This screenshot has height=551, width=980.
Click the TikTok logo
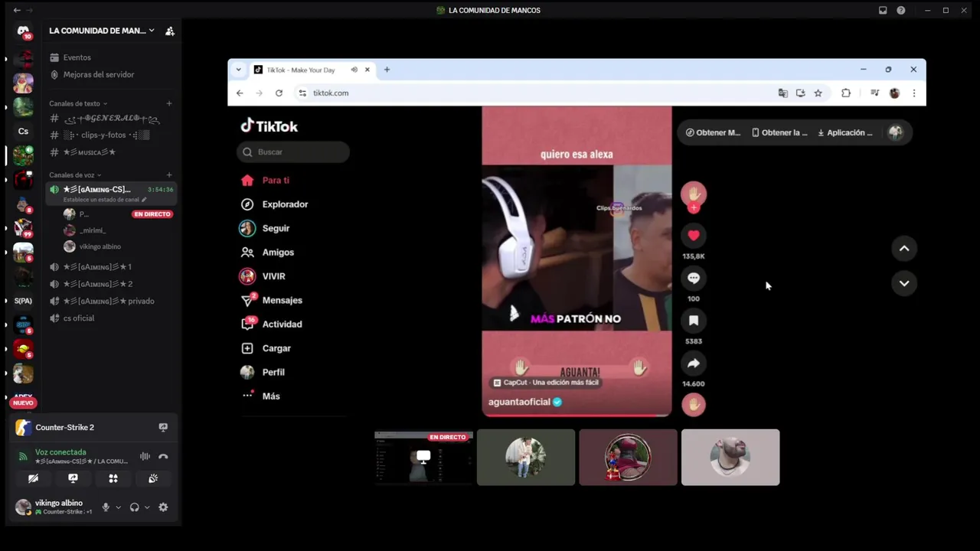269,126
